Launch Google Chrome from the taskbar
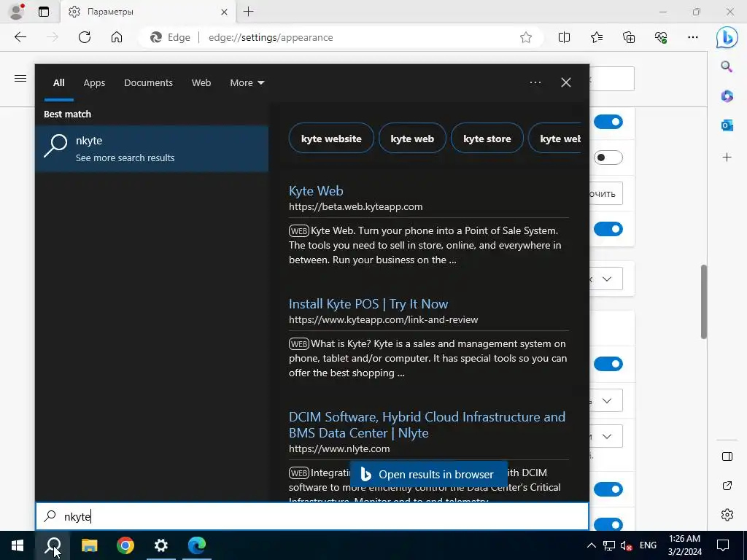The width and height of the screenshot is (747, 560). point(125,545)
